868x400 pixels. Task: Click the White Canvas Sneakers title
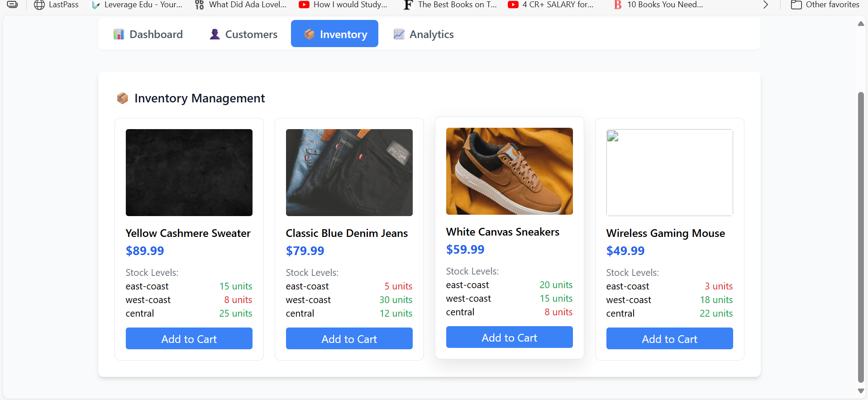point(503,232)
